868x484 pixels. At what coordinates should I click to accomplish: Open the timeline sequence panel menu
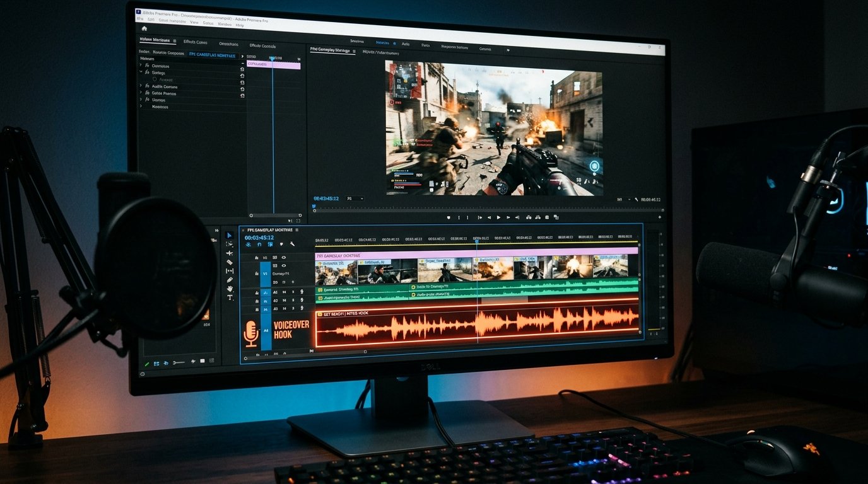296,230
